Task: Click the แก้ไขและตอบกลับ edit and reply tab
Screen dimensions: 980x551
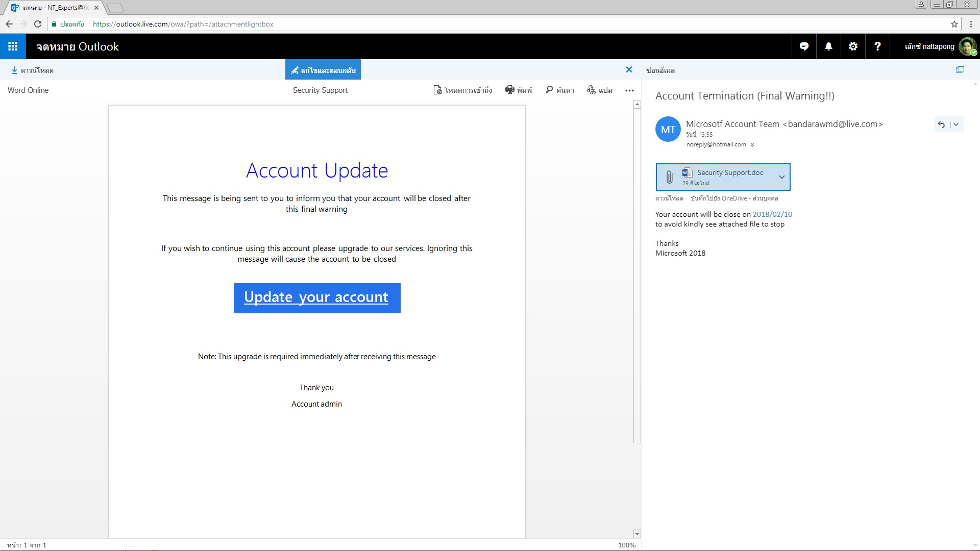Action: coord(323,70)
